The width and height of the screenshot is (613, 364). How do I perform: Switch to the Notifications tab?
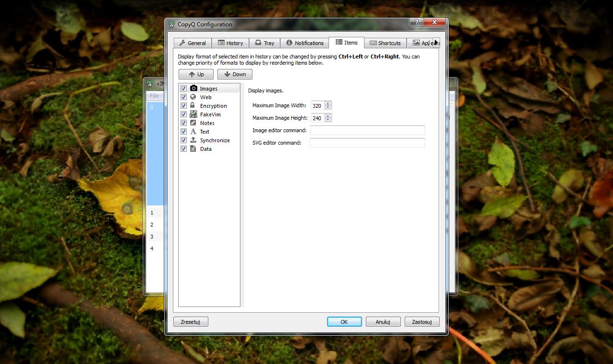305,43
